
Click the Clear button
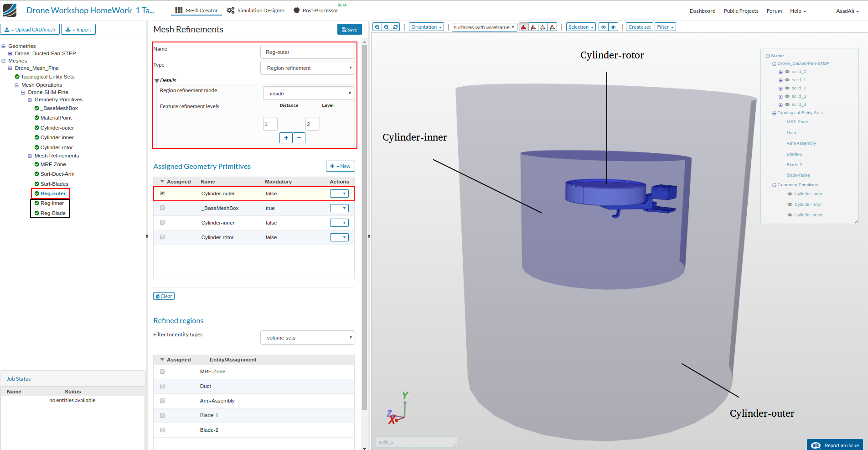164,296
